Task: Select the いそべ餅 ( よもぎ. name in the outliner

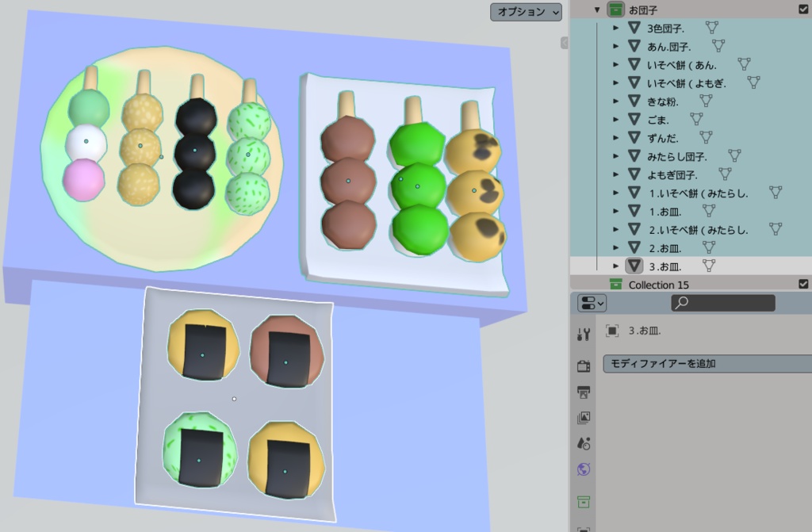Action: (687, 83)
